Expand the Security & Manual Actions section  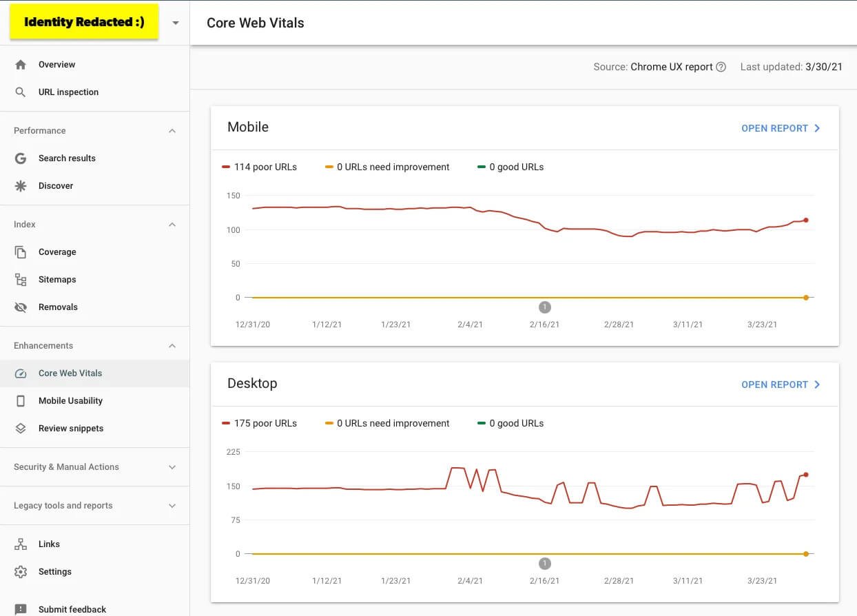[x=172, y=467]
